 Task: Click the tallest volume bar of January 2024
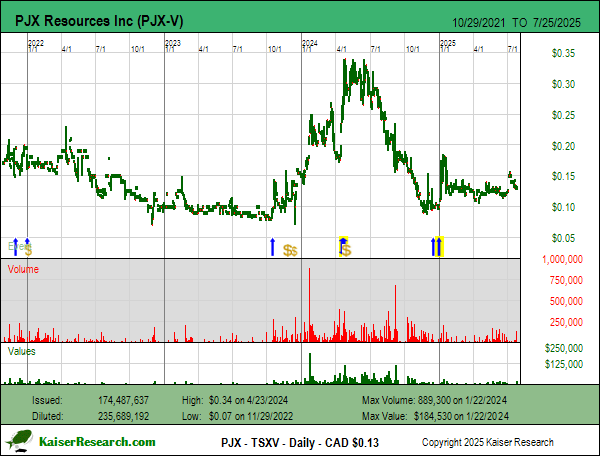coord(310,304)
